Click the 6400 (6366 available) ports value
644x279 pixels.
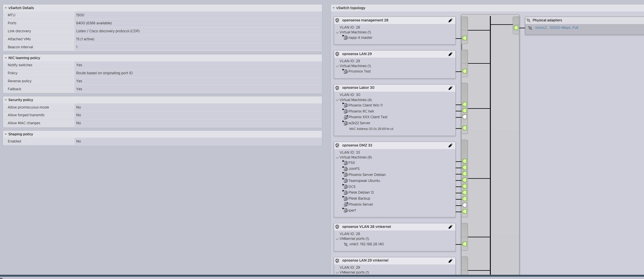[x=94, y=23]
